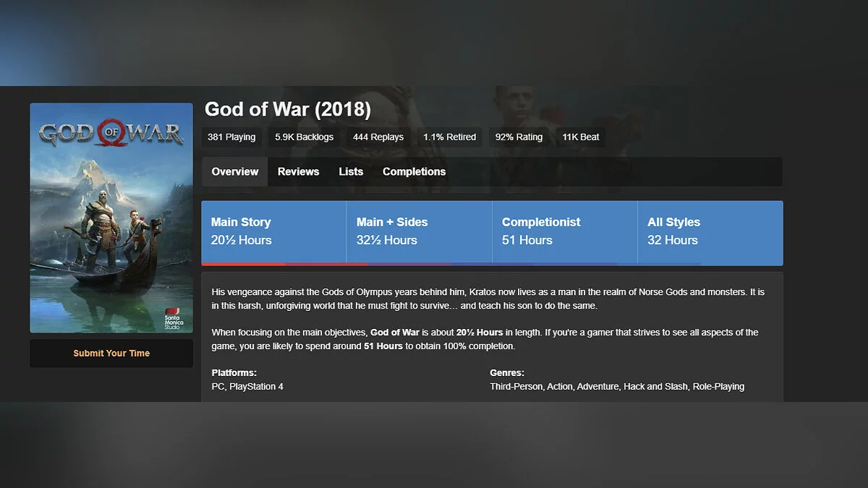Click the All Styles time panel

coord(710,231)
